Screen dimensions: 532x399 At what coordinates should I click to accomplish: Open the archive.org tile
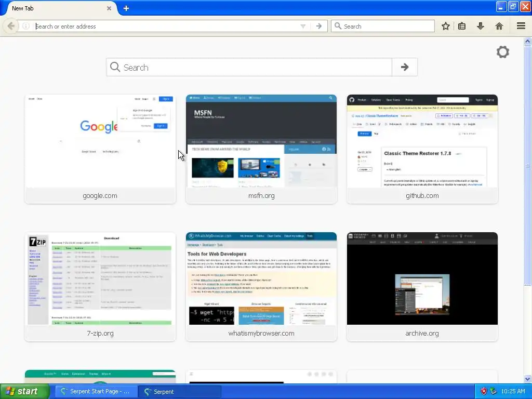pos(422,287)
